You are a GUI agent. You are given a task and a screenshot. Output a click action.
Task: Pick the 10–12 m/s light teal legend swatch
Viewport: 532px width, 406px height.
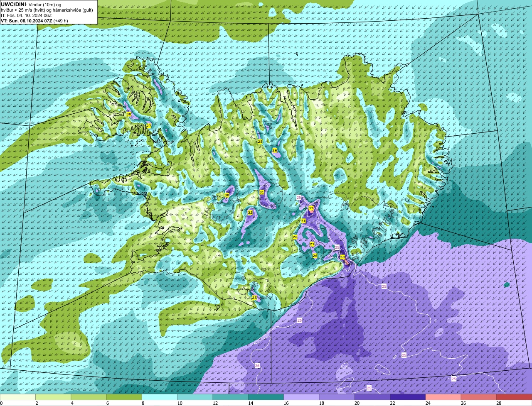pyautogui.click(x=195, y=397)
